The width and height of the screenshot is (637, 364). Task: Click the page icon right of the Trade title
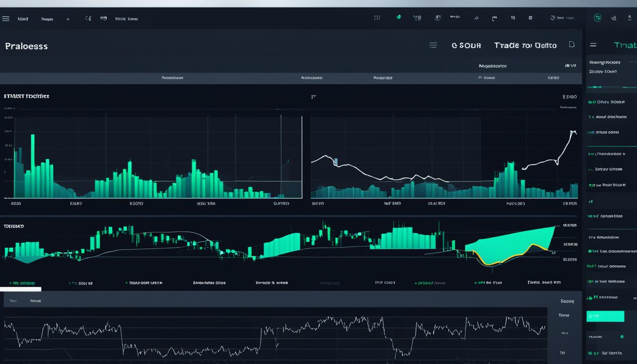572,44
